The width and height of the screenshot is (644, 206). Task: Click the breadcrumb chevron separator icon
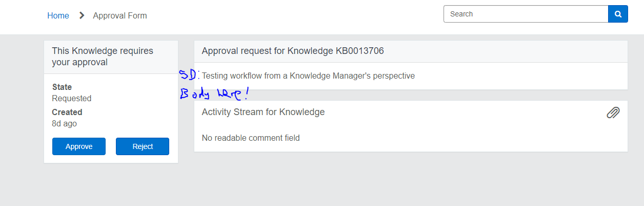pos(82,15)
